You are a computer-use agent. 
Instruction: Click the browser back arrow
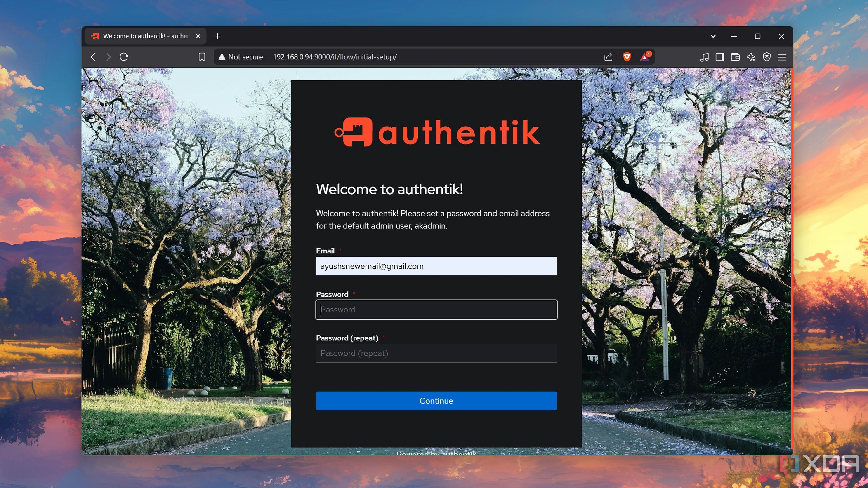[x=93, y=57]
